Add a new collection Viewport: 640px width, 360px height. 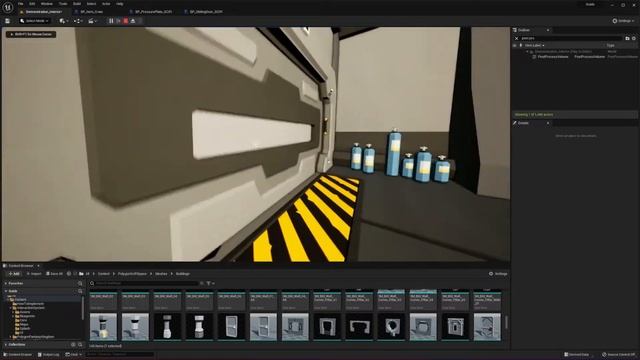coord(73,344)
